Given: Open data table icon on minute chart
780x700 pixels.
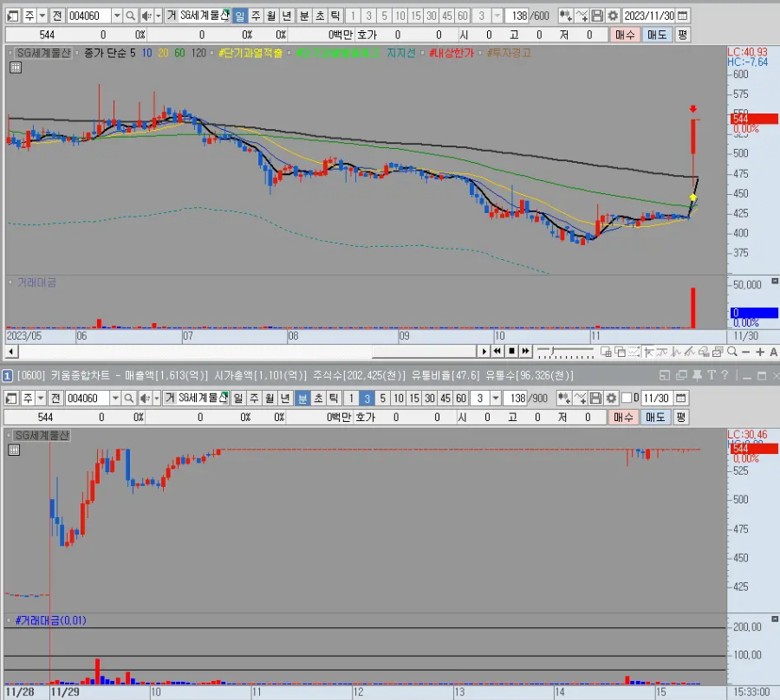Looking at the screenshot, I should click(14, 450).
